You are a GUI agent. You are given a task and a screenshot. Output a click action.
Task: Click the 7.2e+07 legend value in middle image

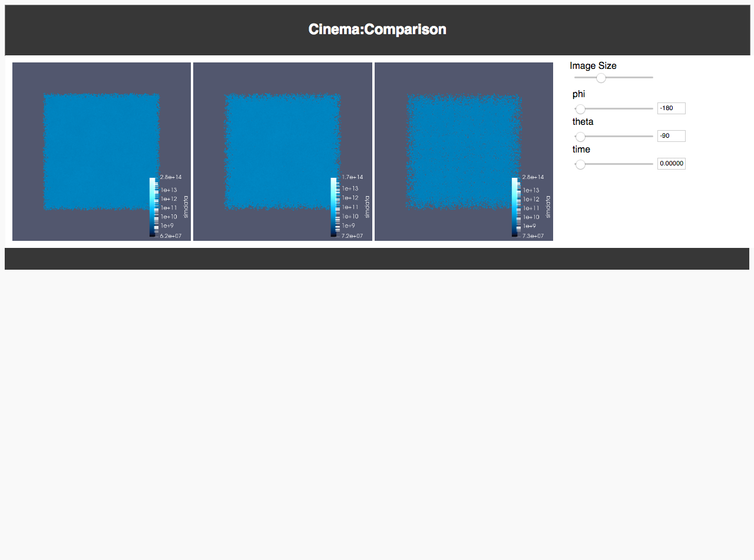click(352, 236)
